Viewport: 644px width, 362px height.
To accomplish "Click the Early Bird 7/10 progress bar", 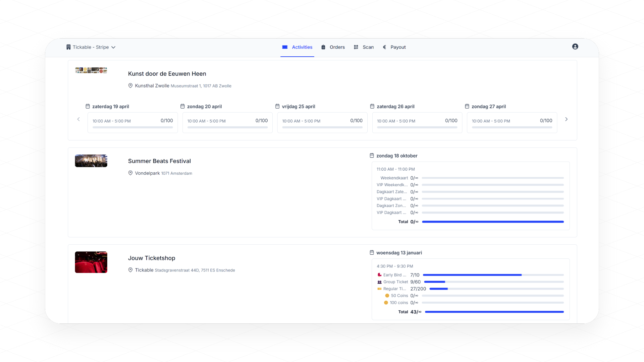I will click(493, 275).
